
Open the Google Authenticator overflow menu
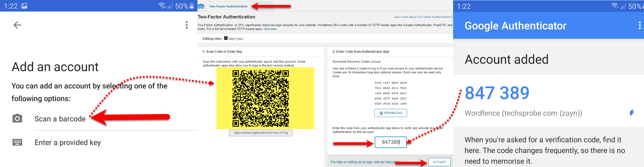[640, 26]
